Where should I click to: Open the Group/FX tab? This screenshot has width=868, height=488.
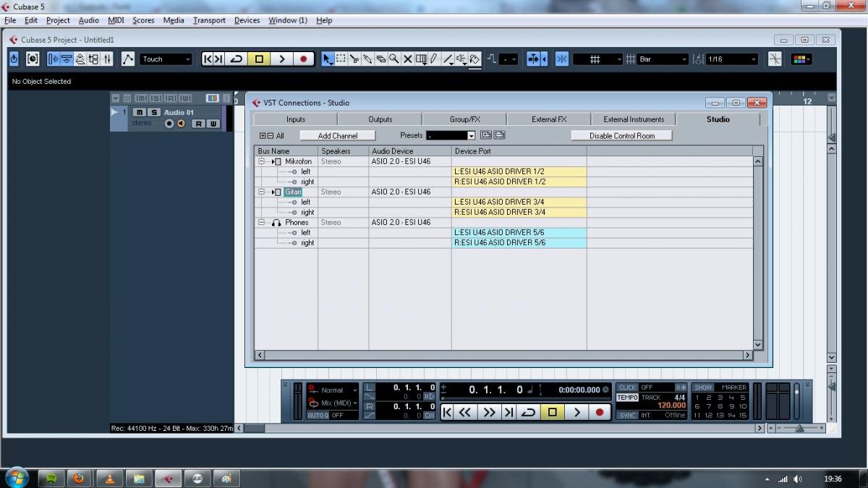[464, 119]
